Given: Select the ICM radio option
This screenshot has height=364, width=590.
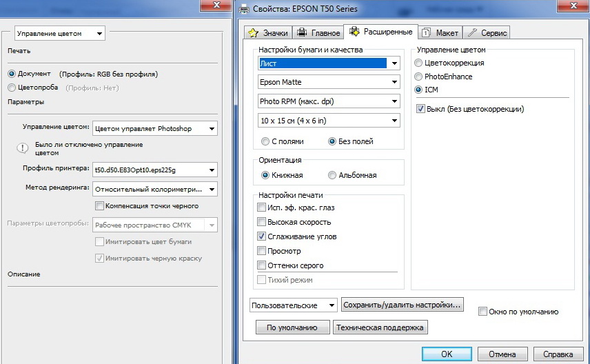Looking at the screenshot, I should click(418, 90).
